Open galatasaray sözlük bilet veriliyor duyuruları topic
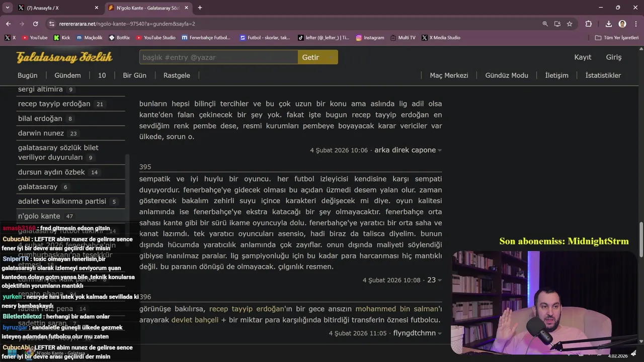This screenshot has height=362, width=644. pyautogui.click(x=58, y=152)
